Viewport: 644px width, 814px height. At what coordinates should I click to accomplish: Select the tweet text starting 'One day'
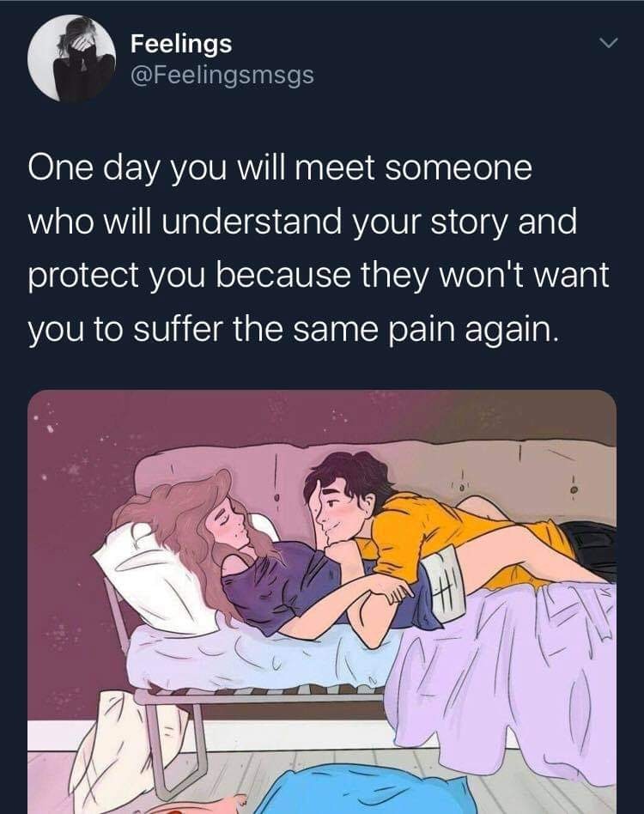pyautogui.click(x=318, y=249)
